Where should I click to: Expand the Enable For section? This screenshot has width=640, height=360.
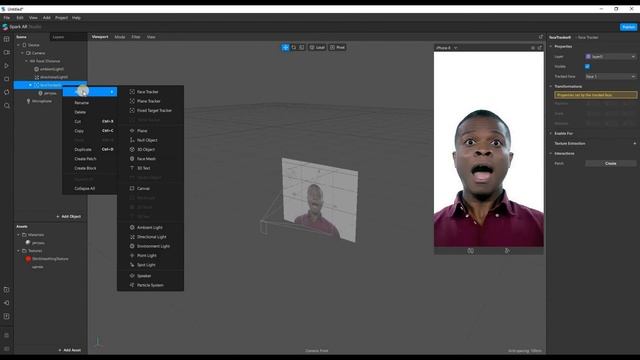click(x=551, y=133)
